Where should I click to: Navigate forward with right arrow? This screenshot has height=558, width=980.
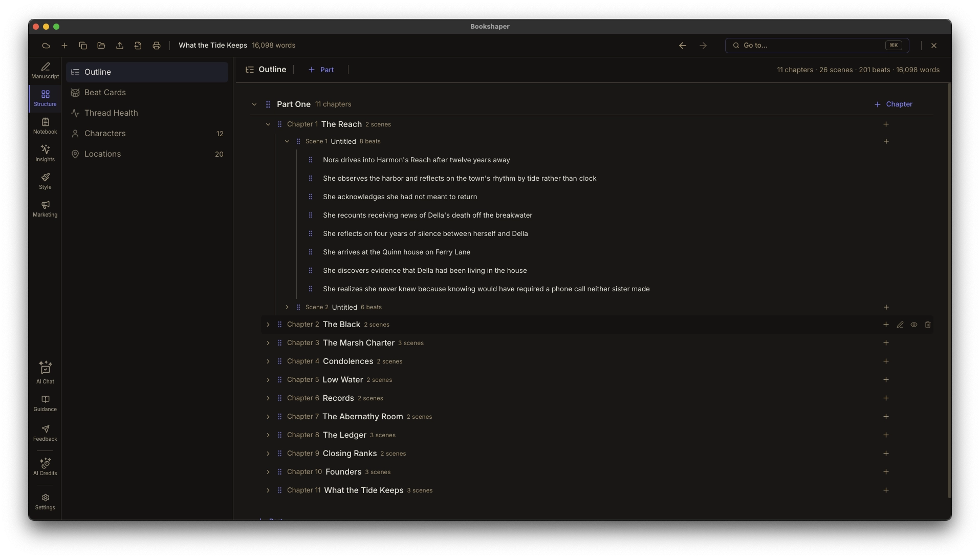click(703, 46)
